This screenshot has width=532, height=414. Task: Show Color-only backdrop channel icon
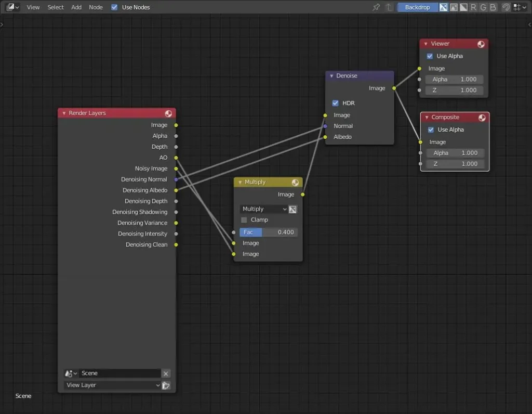[454, 7]
